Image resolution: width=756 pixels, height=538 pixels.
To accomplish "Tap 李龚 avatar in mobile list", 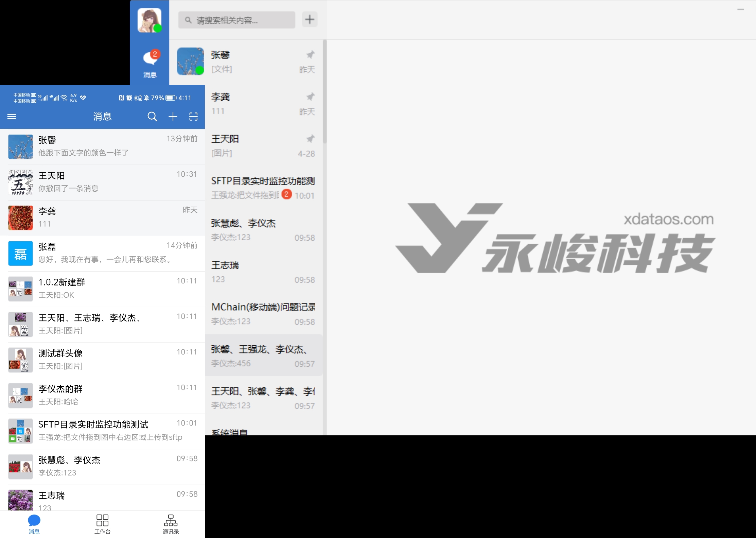I will click(x=20, y=218).
